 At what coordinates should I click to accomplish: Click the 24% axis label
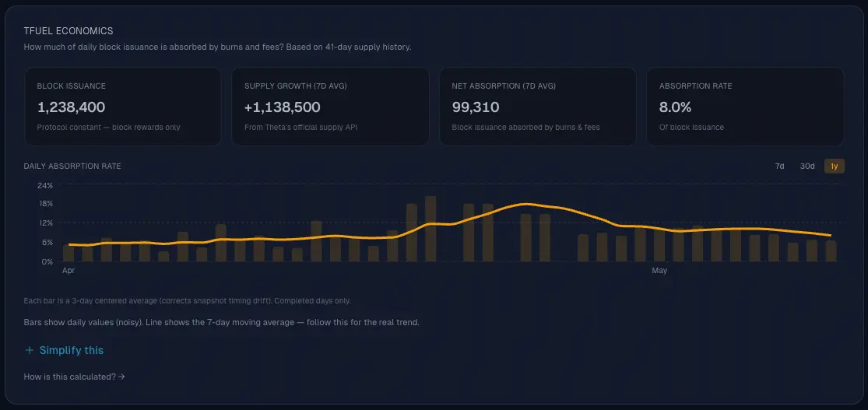click(45, 185)
